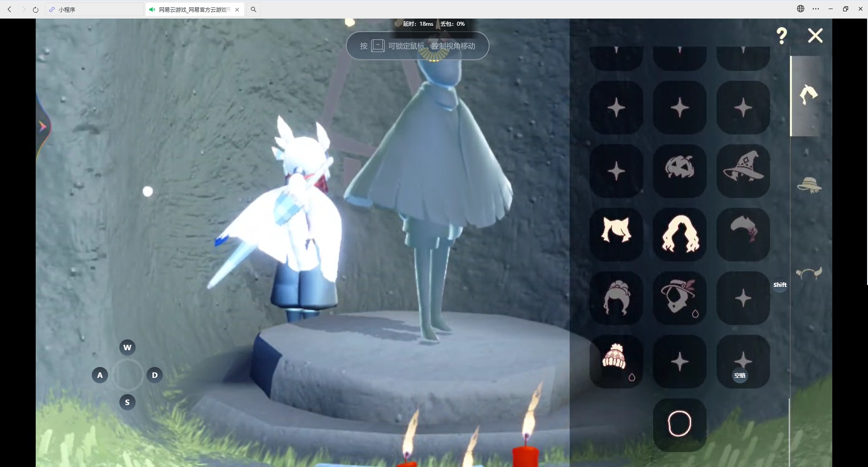Image resolution: width=868 pixels, height=467 pixels.
Task: Select the pom-pom beanie hairstyle
Action: [x=616, y=362]
